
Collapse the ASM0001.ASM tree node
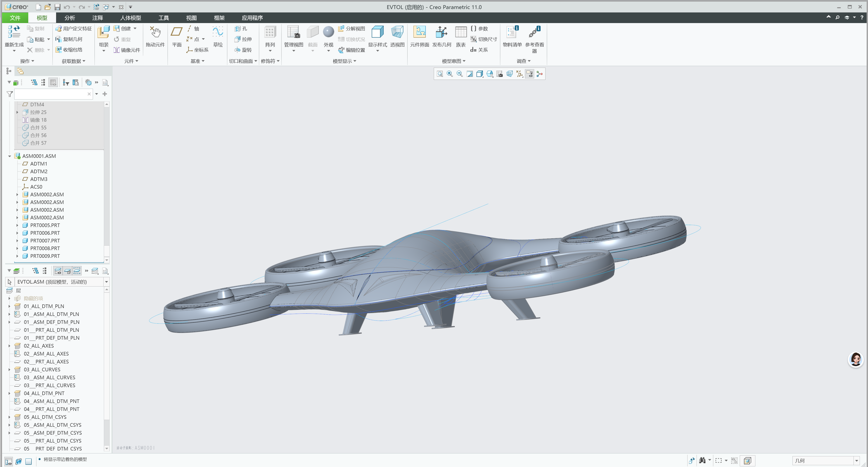(9, 156)
